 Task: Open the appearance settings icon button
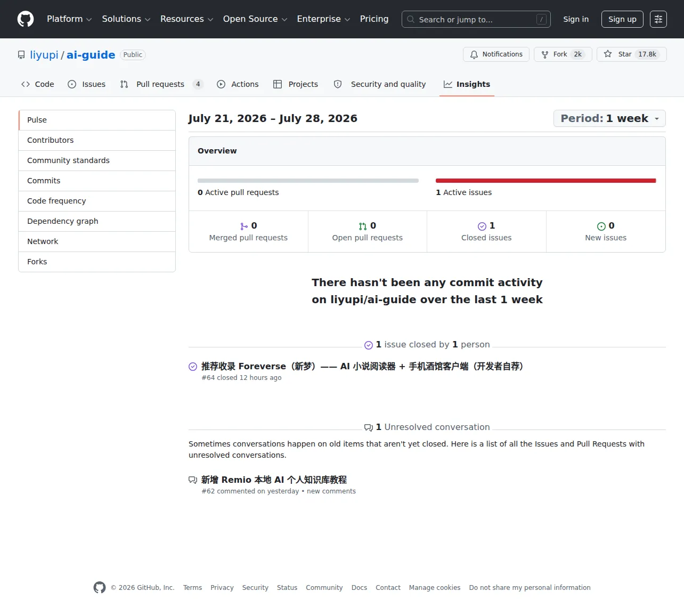[658, 19]
